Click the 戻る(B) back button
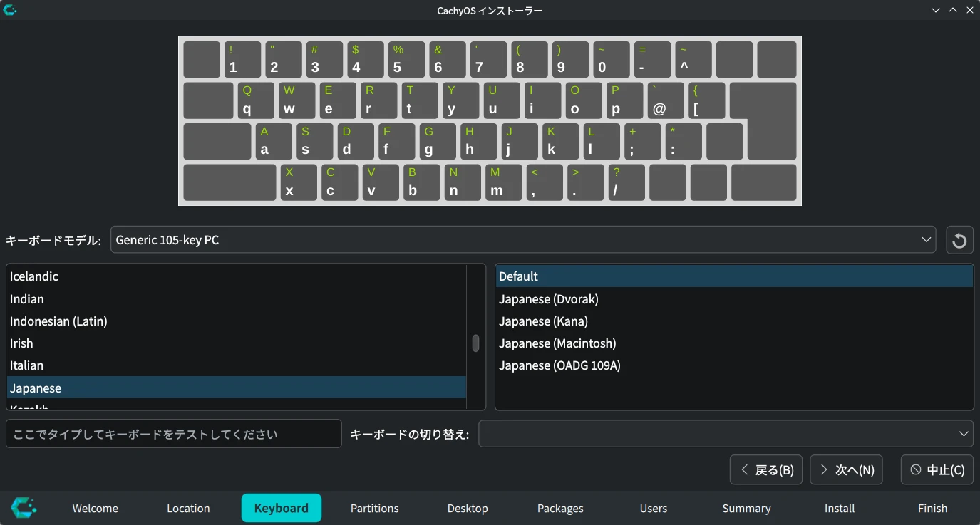980x525 pixels. click(x=766, y=470)
